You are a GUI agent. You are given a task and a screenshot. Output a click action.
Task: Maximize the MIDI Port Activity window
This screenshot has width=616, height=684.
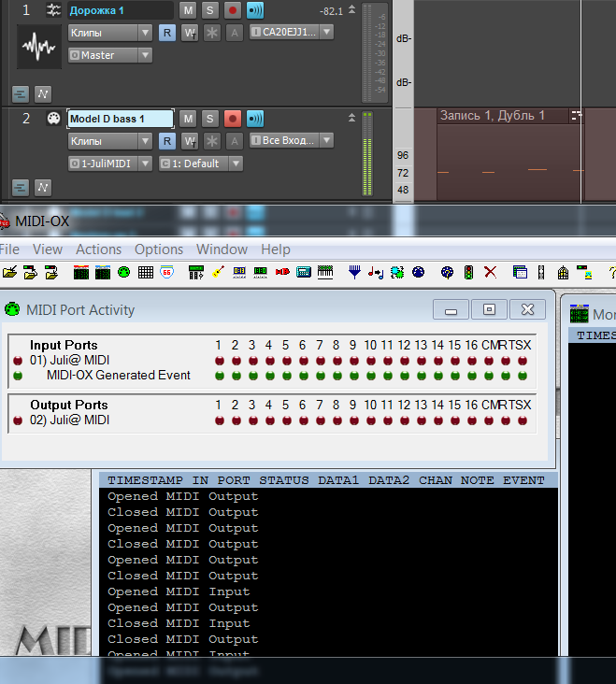coord(489,309)
